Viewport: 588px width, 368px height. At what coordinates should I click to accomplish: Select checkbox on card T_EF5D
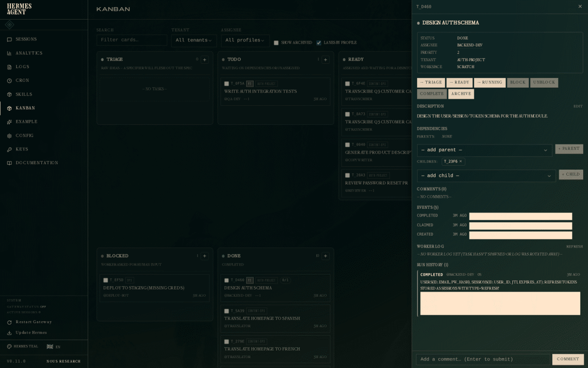click(106, 280)
